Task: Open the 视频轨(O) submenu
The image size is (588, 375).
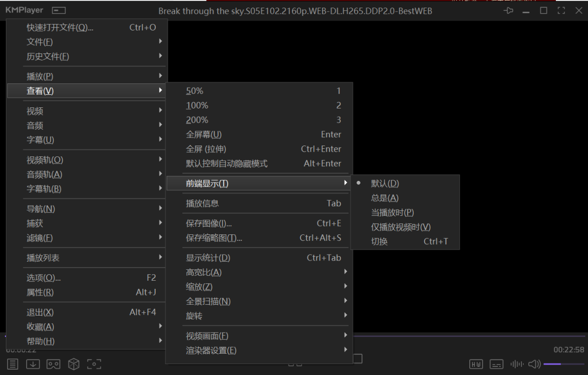Action: (86, 160)
